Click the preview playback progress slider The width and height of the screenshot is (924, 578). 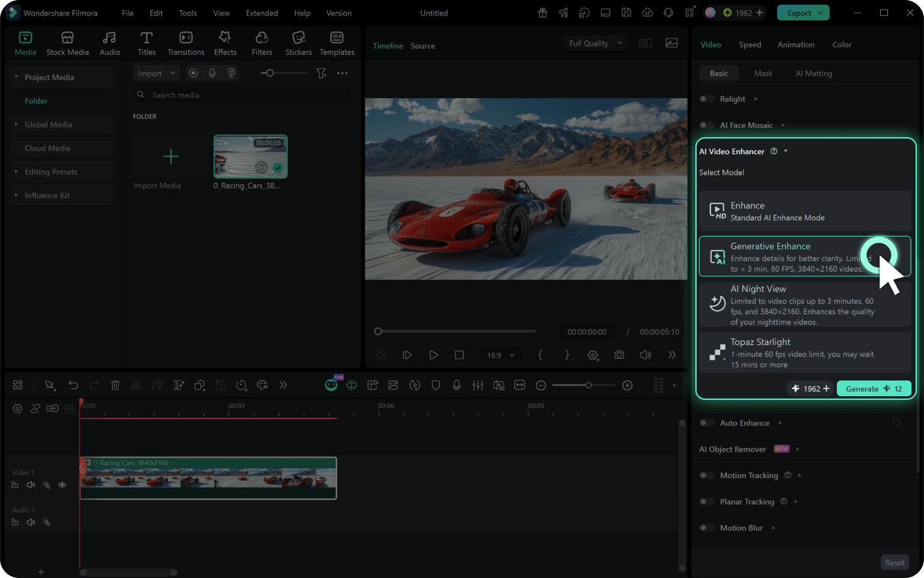pyautogui.click(x=455, y=331)
